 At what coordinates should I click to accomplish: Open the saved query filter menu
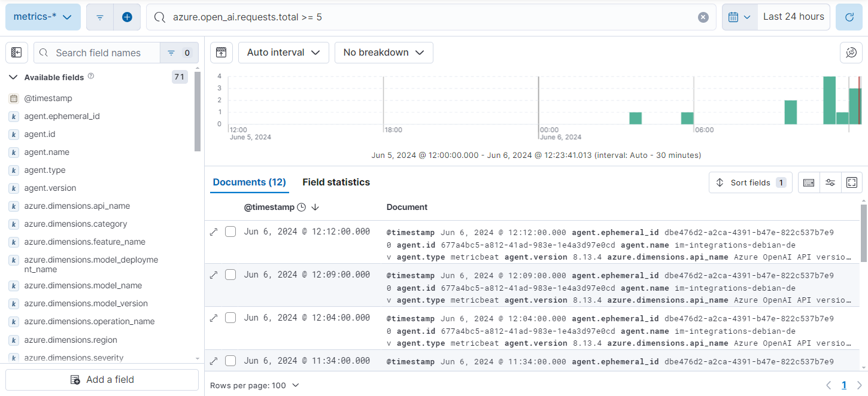click(x=99, y=16)
